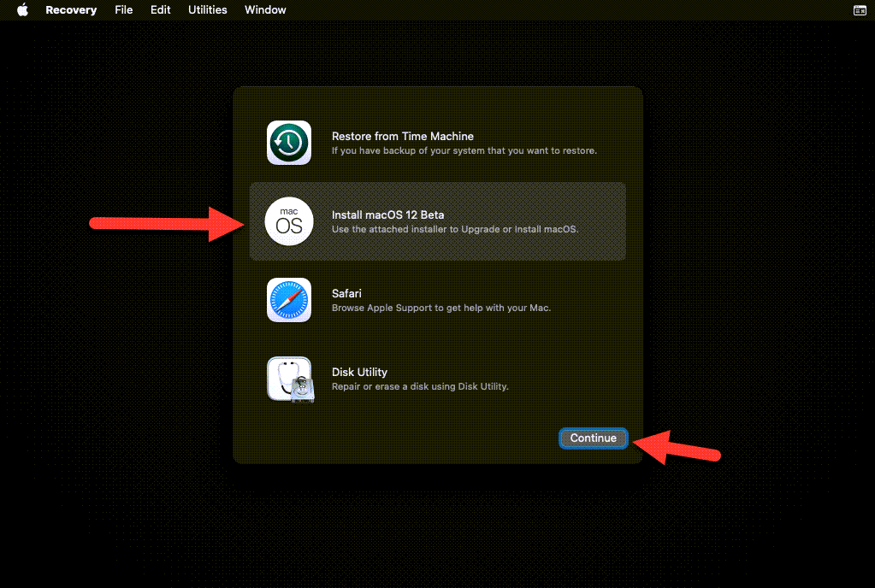Click the Disk Utility stethoscope icon
The image size is (875, 588).
289,379
